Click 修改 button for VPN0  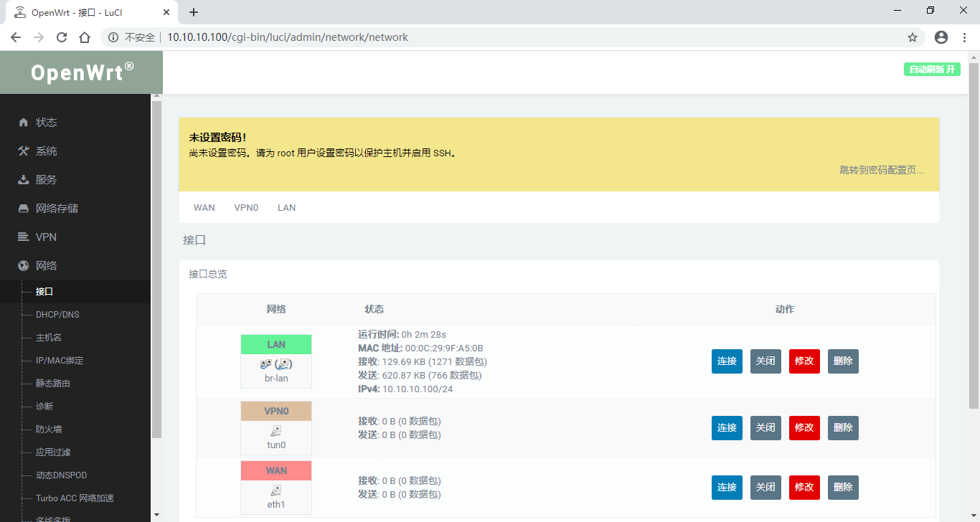(804, 428)
